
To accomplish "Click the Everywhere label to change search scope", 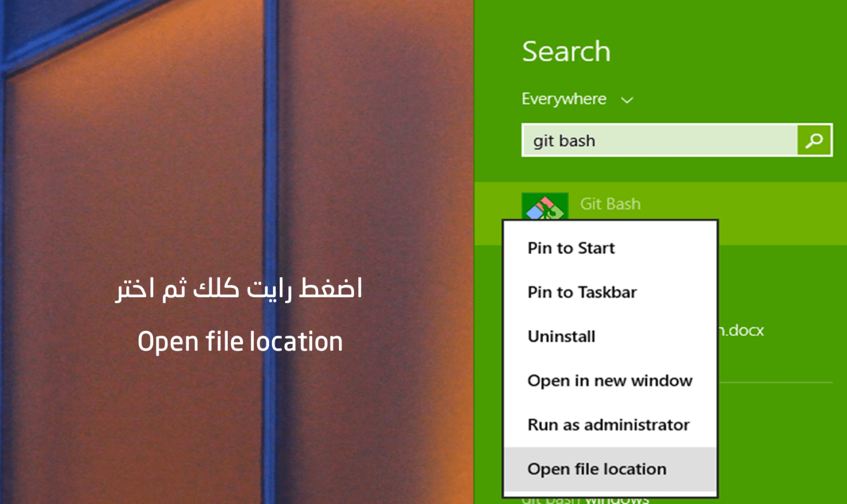I will coord(563,99).
